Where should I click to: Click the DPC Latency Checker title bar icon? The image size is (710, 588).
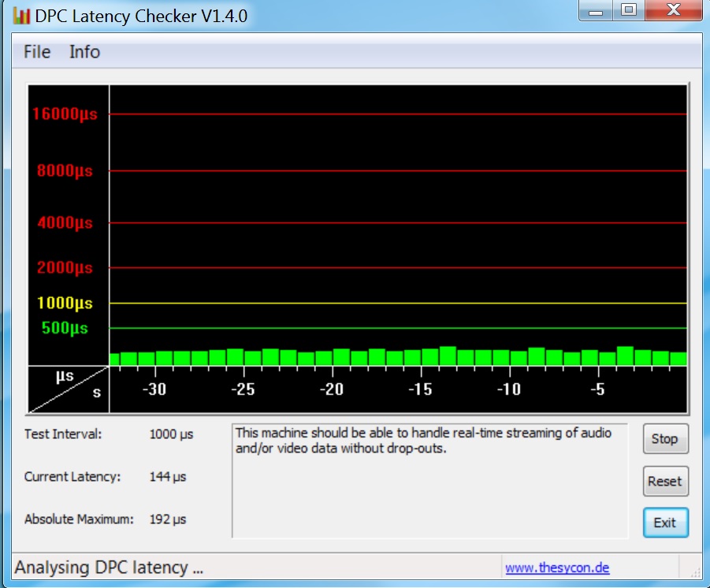click(x=21, y=15)
